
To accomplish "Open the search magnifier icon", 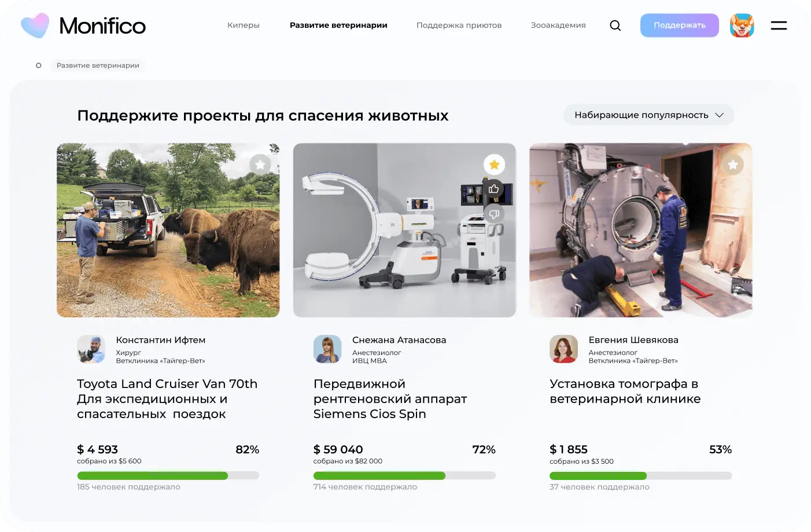I will point(615,25).
